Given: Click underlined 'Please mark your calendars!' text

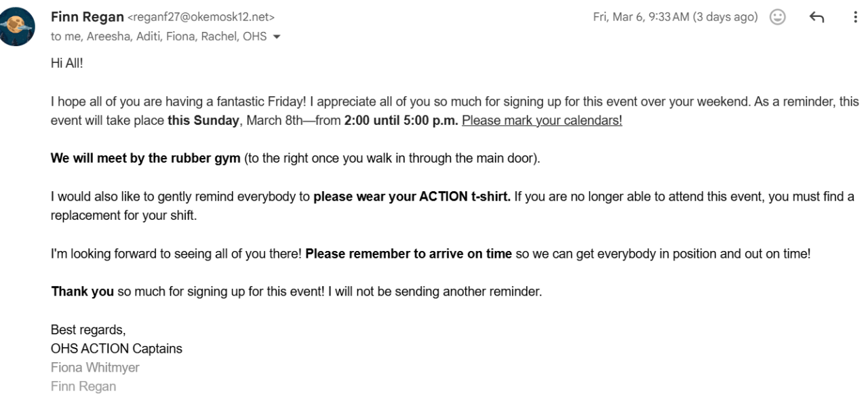Looking at the screenshot, I should click(542, 121).
